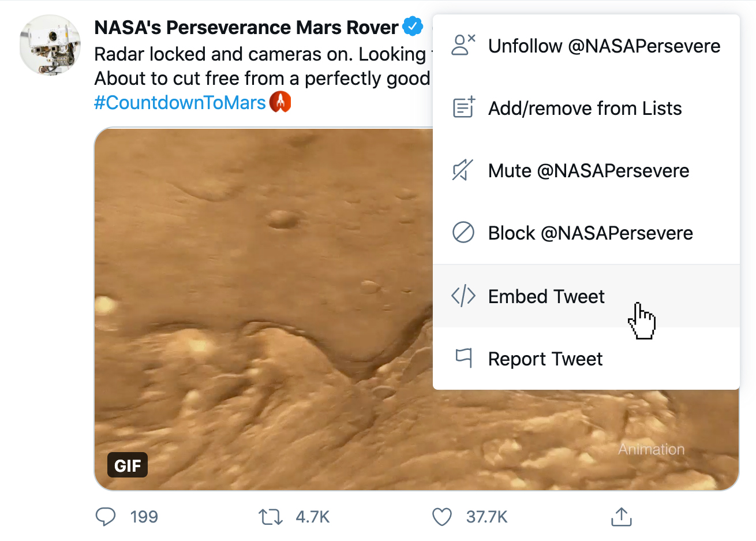
Task: Click the flag icon beside Report Tweet
Action: 462,359
